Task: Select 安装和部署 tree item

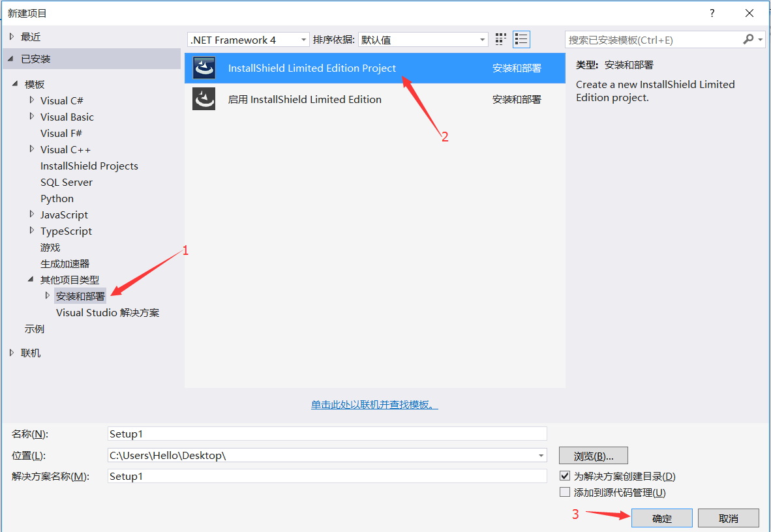Action: click(80, 296)
